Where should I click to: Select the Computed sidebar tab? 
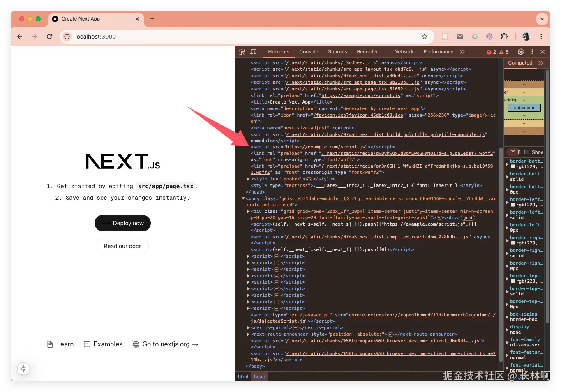pos(520,63)
